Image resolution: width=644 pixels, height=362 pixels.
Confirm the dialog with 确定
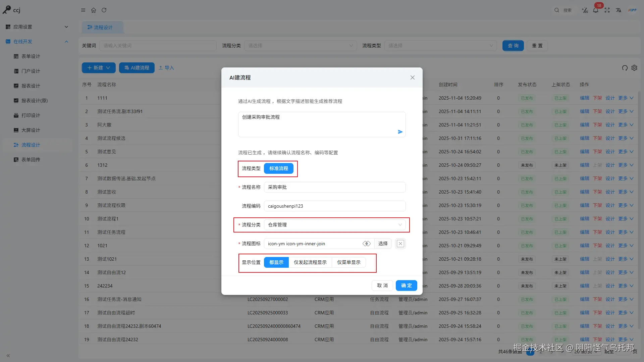click(407, 286)
